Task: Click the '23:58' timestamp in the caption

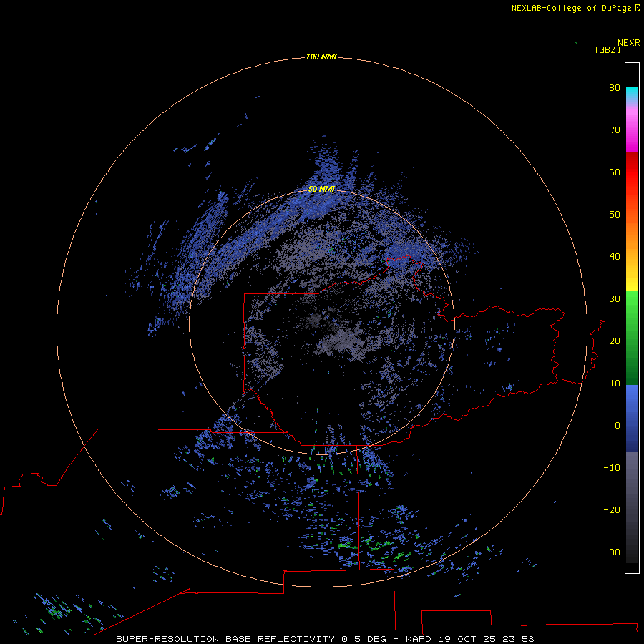Action: (519, 639)
